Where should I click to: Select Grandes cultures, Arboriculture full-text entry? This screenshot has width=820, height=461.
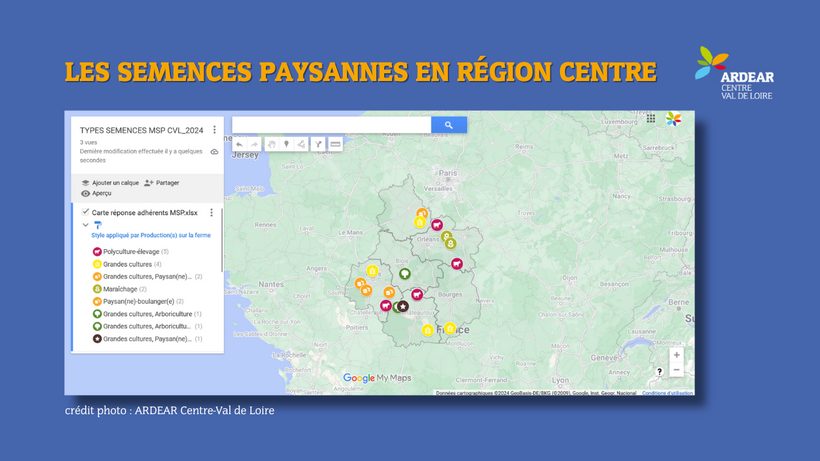point(147,314)
